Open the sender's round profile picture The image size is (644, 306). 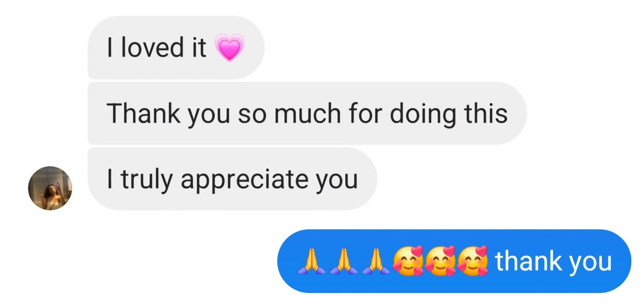[x=50, y=188]
